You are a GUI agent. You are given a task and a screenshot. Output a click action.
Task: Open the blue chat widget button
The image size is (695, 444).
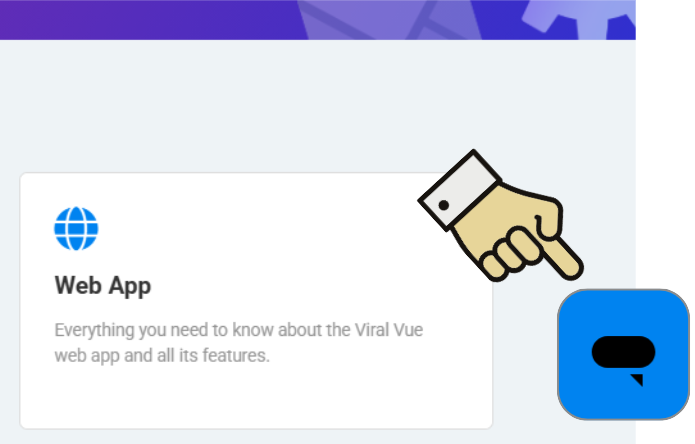(623, 354)
